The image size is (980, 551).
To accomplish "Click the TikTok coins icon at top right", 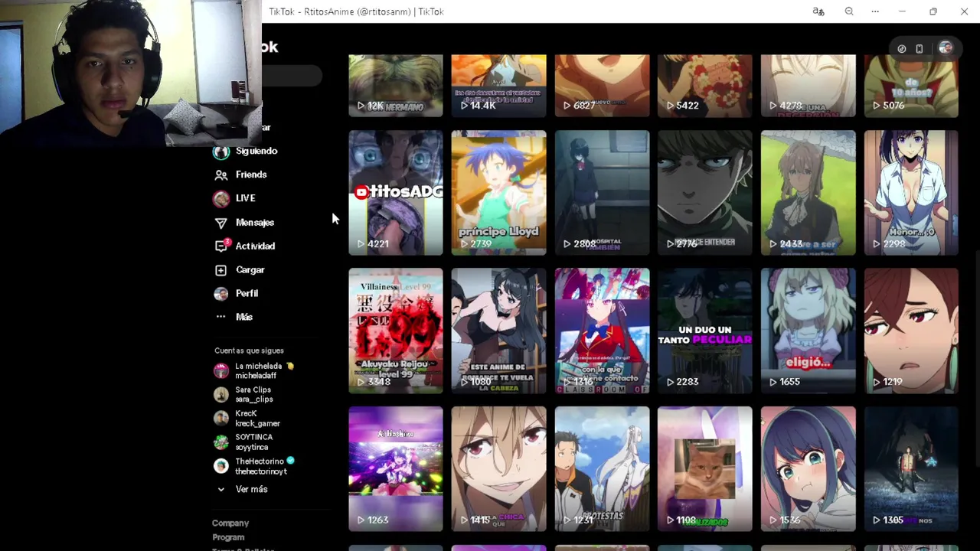I will point(902,48).
